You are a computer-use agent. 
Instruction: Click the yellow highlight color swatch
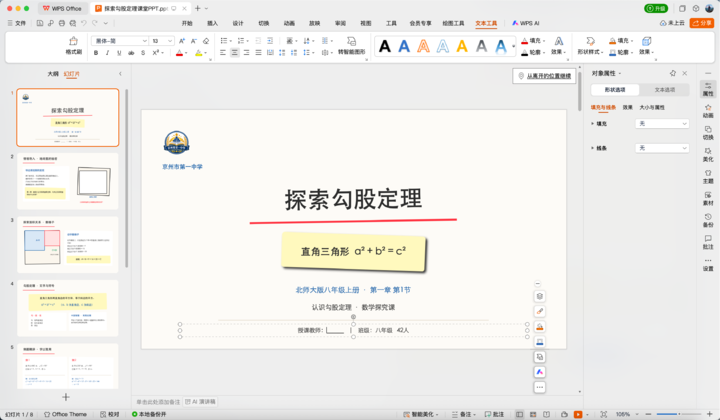pyautogui.click(x=199, y=53)
